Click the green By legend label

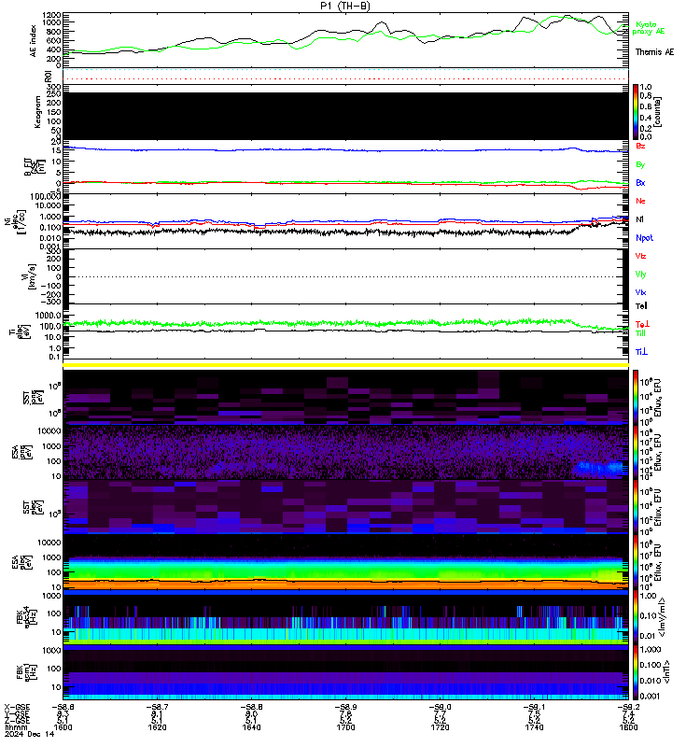coord(640,165)
